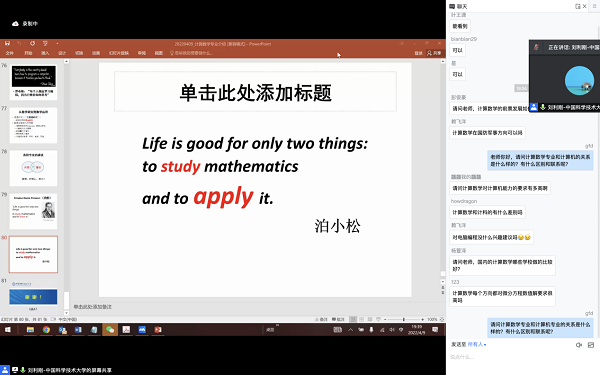Select slide 79 thumbnail with portrait
600x375 pixels.
33,211
